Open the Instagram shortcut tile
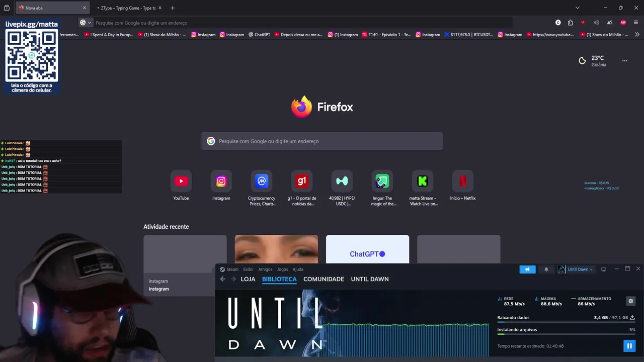 point(221,185)
